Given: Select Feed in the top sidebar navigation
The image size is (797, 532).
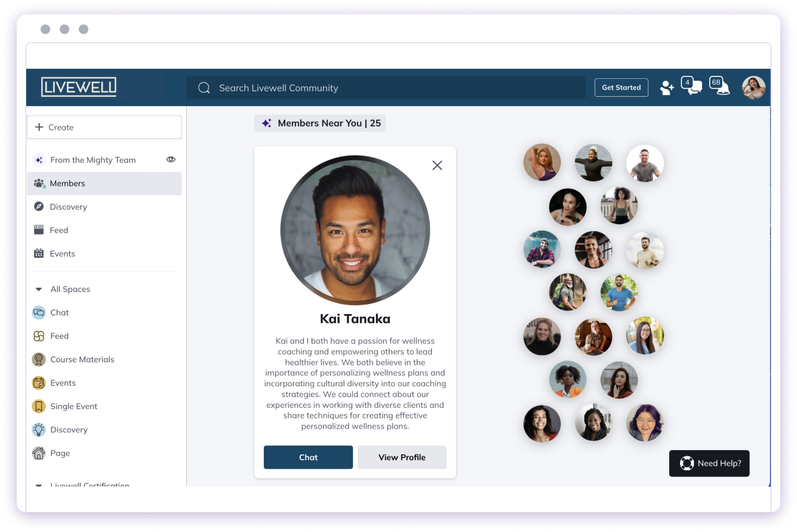Looking at the screenshot, I should [59, 230].
